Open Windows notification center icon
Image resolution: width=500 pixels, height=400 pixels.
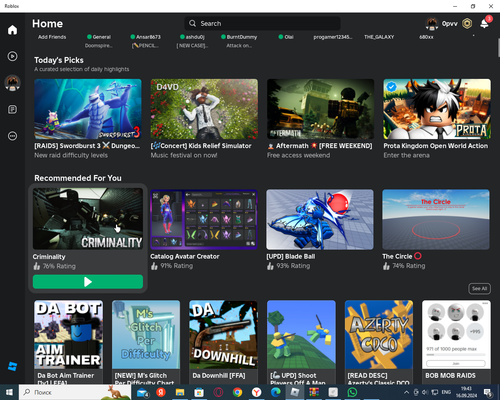(487, 392)
